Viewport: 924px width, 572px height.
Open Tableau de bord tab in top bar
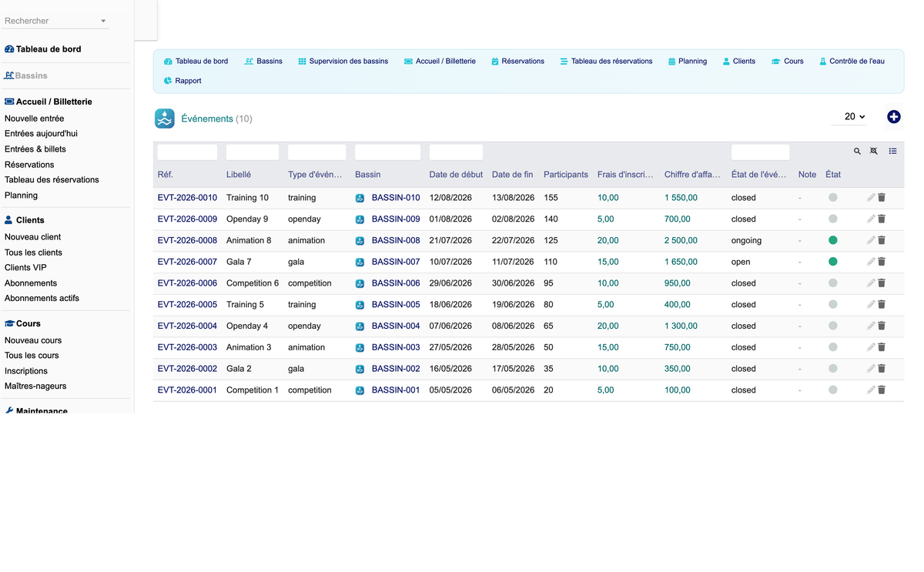pyautogui.click(x=196, y=62)
